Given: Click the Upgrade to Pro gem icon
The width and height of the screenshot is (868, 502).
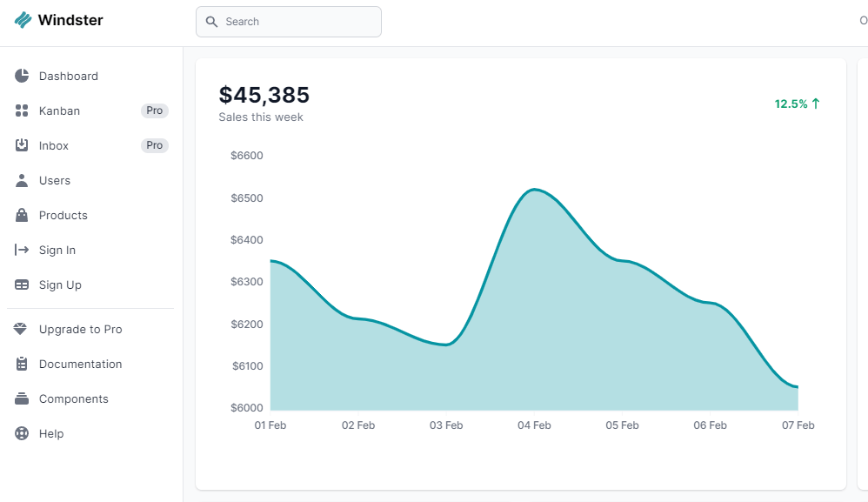Looking at the screenshot, I should point(23,329).
